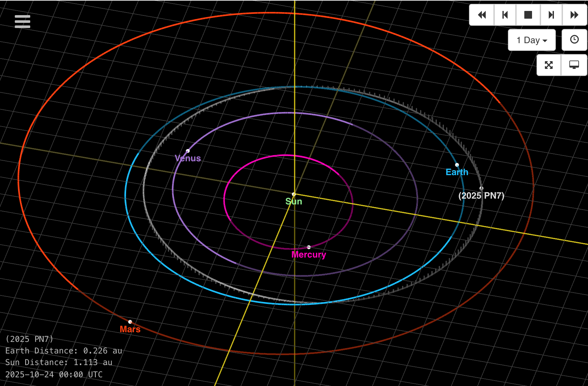Click the Sun at the center
Image resolution: width=588 pixels, height=386 pixels.
click(294, 194)
